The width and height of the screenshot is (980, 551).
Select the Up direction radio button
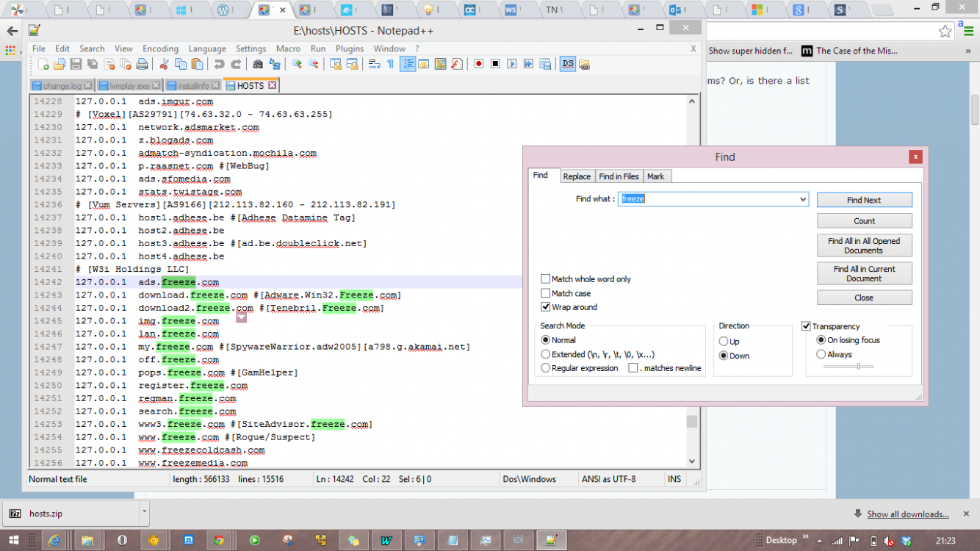coord(724,342)
